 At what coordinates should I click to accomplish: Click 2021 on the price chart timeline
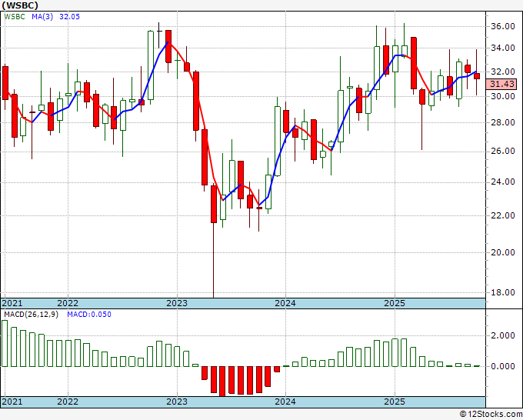(12, 303)
